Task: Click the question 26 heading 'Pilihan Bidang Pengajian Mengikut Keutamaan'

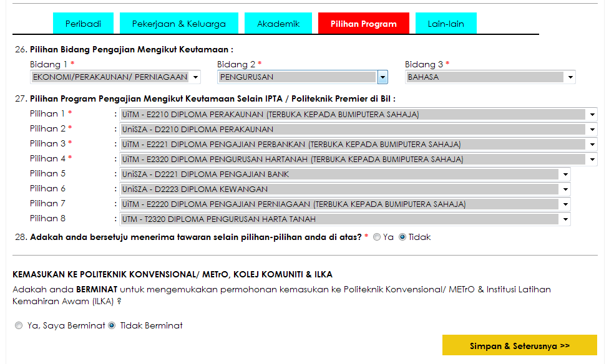Action: pyautogui.click(x=131, y=50)
